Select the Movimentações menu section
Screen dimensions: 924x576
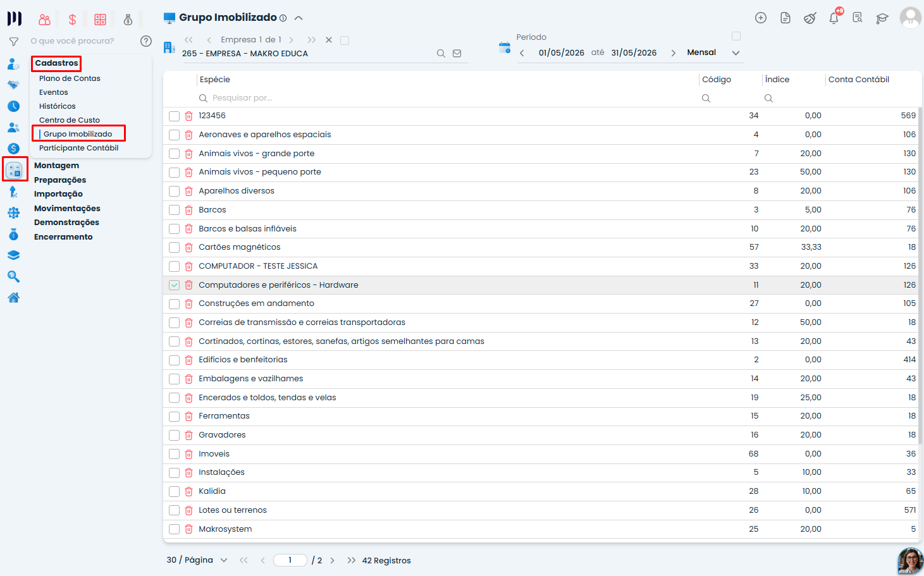point(67,209)
